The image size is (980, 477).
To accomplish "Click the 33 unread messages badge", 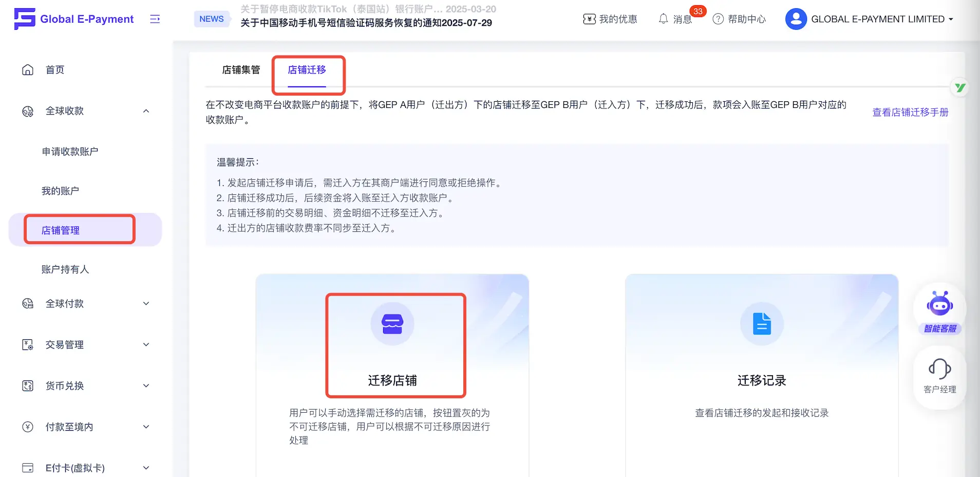I will pos(698,11).
